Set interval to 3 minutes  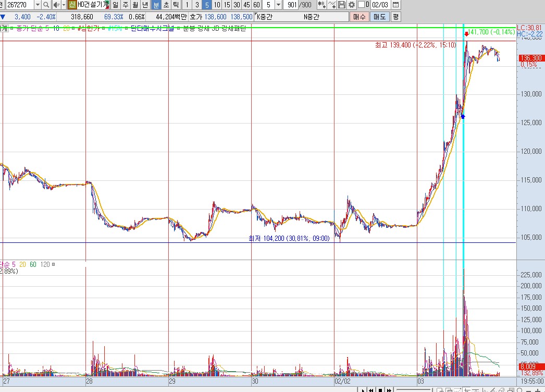[197, 5]
